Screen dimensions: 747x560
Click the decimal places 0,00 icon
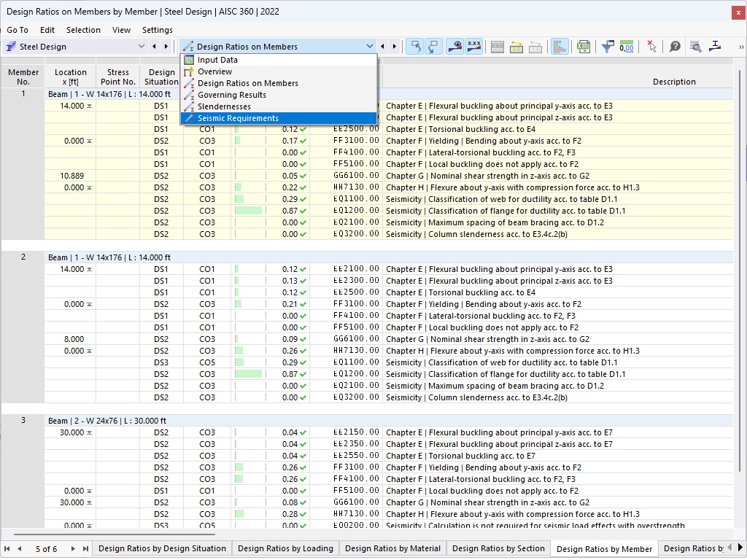pyautogui.click(x=626, y=47)
